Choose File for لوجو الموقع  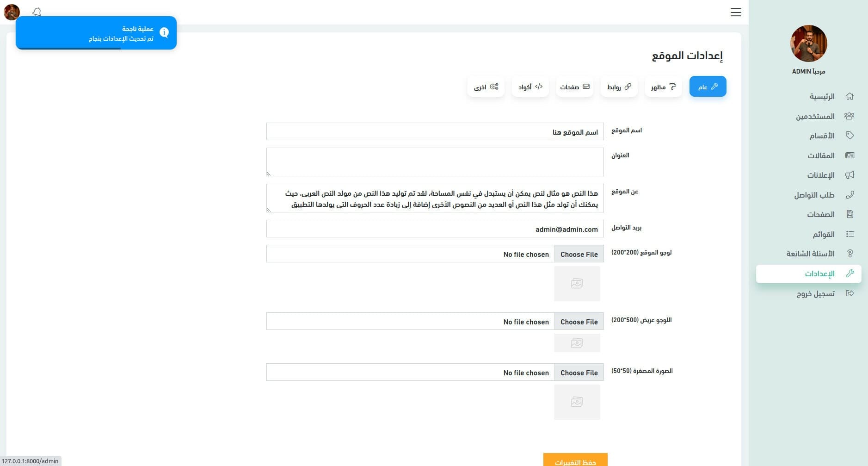(579, 254)
